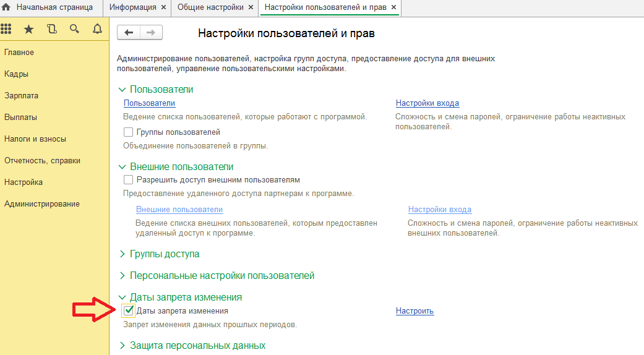Open Главное section in sidebar
The image size is (644, 355).
pos(19,53)
